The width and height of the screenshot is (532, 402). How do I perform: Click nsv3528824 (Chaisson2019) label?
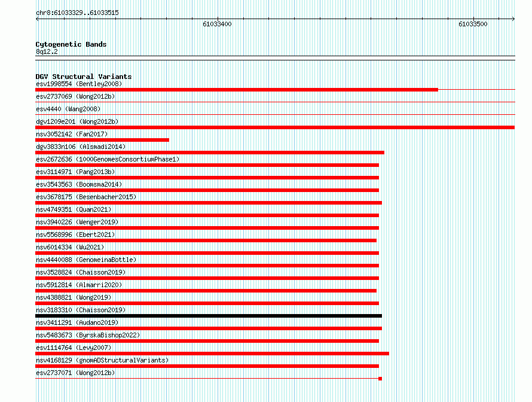coord(81,272)
